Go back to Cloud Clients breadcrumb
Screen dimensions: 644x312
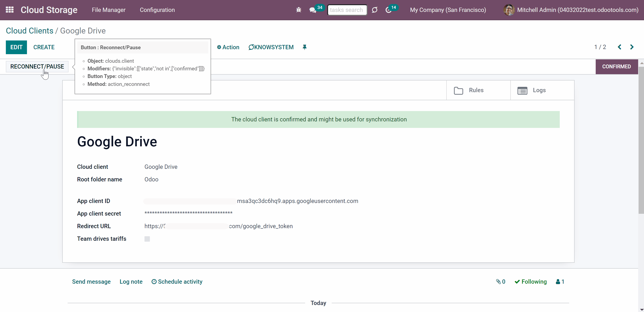tap(29, 31)
